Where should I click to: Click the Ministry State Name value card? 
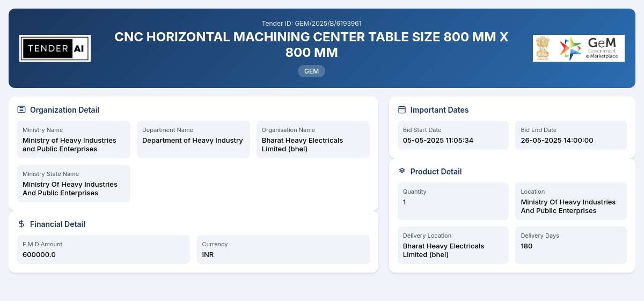74,183
